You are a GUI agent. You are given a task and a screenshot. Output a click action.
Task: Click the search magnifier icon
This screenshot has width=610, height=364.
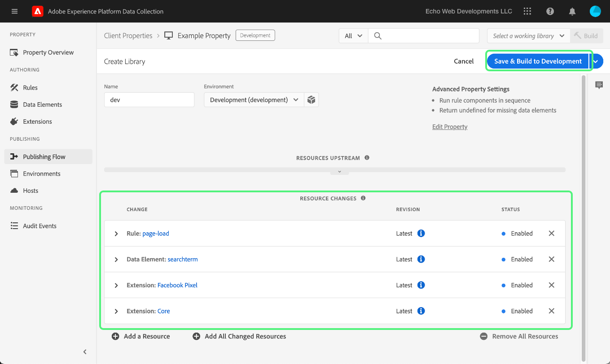coord(378,36)
